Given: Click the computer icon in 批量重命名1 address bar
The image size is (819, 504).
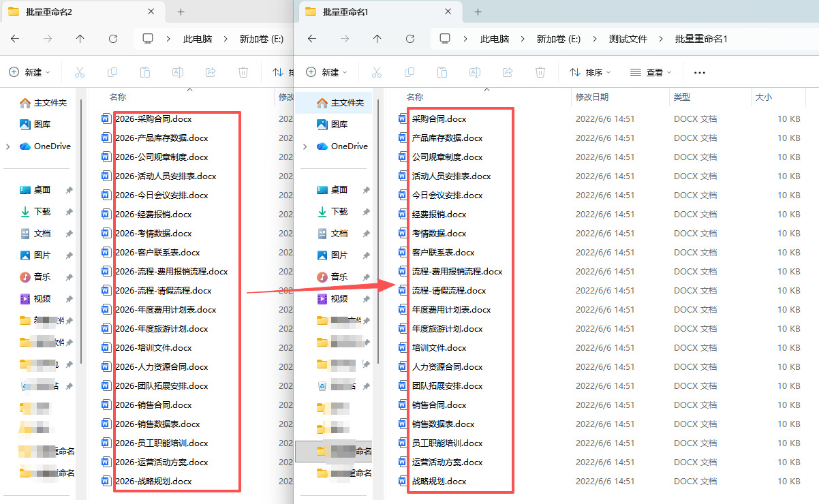Looking at the screenshot, I should point(446,39).
